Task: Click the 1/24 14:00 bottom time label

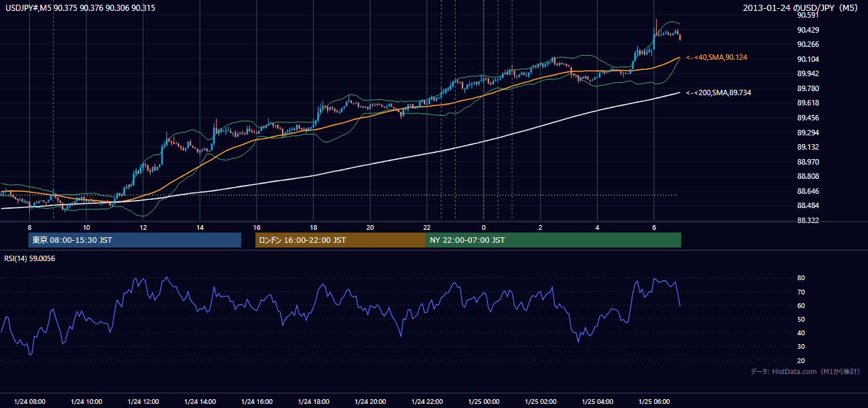Action: [200, 402]
